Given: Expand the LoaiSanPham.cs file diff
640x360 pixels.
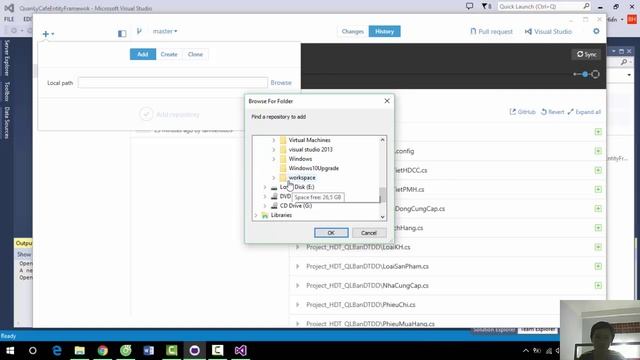Looking at the screenshot, I should (298, 266).
